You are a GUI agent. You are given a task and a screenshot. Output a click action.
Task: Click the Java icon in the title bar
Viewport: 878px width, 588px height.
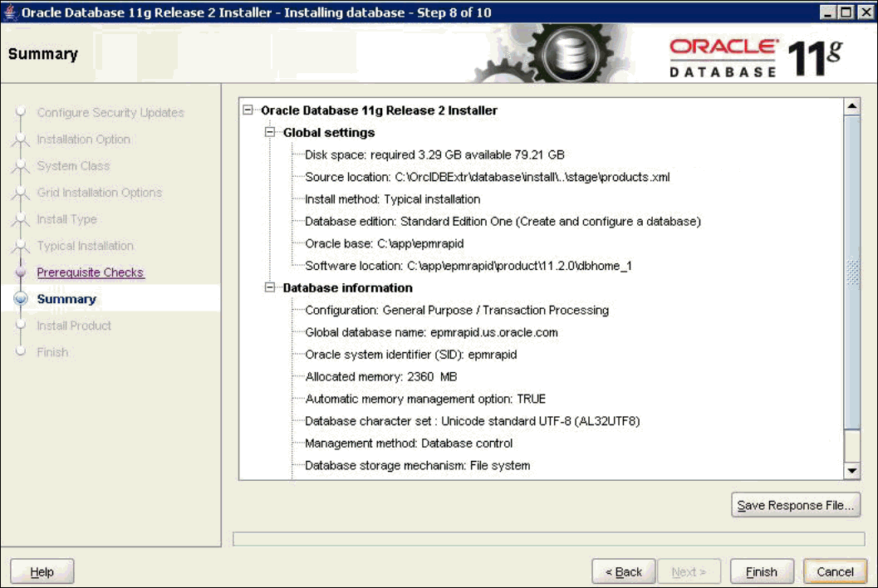point(9,12)
